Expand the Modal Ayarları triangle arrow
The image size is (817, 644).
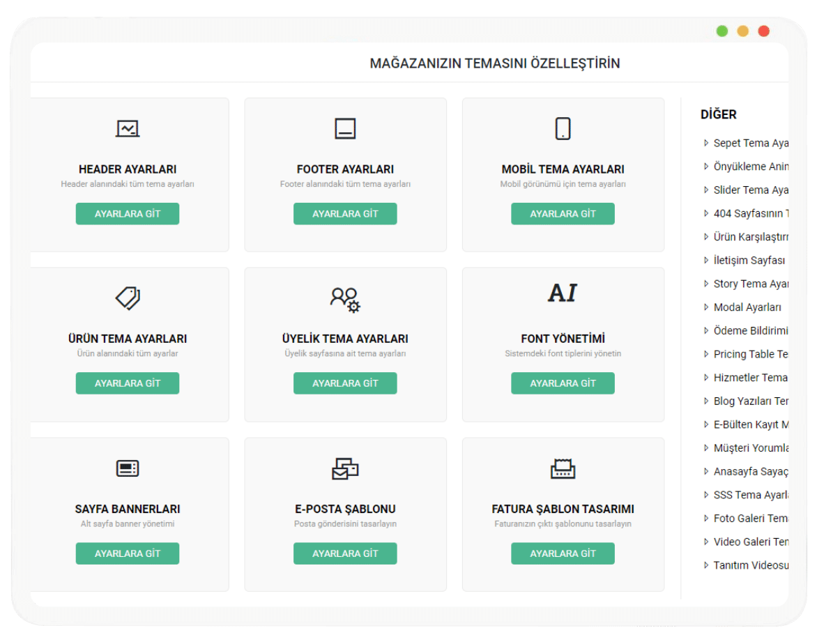(x=706, y=307)
